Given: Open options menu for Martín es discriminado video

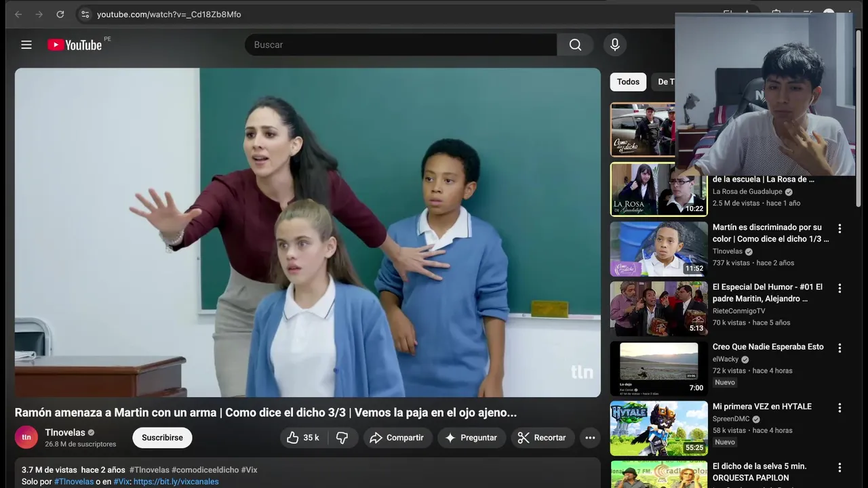Looking at the screenshot, I should click(x=840, y=228).
